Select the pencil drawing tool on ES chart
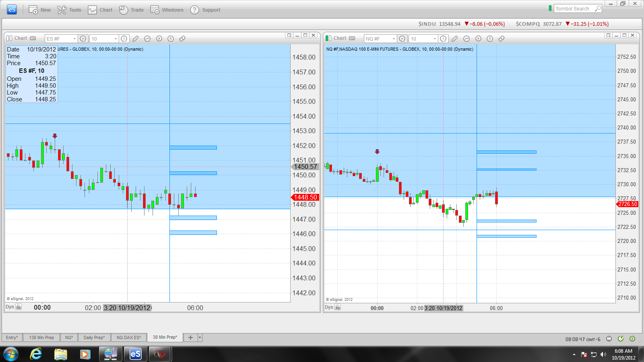Image resolution: width=644 pixels, height=362 pixels. (136, 39)
